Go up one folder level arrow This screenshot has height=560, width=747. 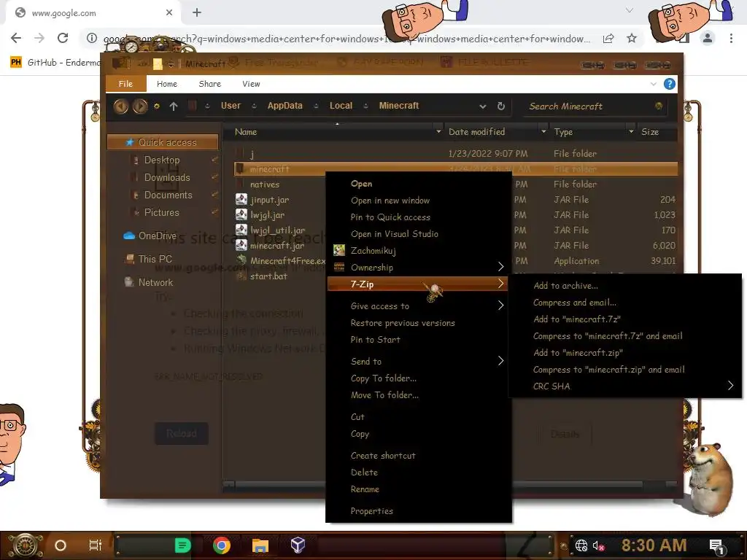174,106
